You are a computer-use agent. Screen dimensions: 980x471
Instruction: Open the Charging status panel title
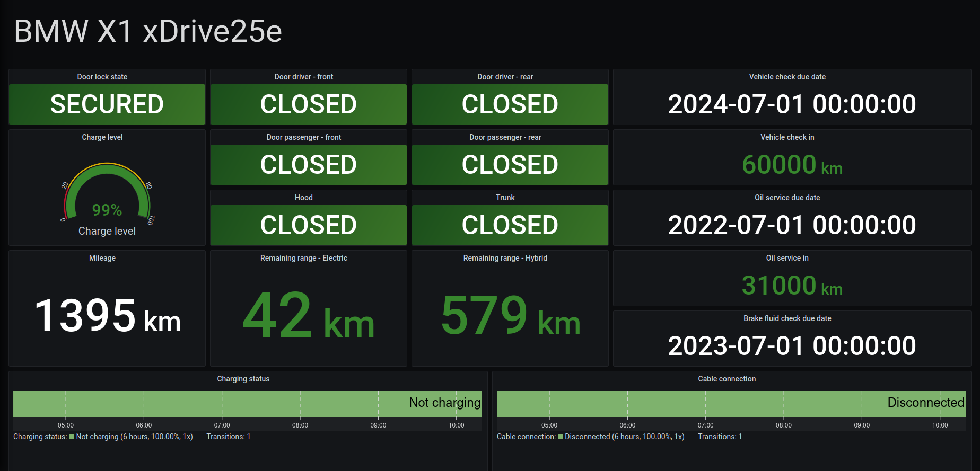(243, 379)
